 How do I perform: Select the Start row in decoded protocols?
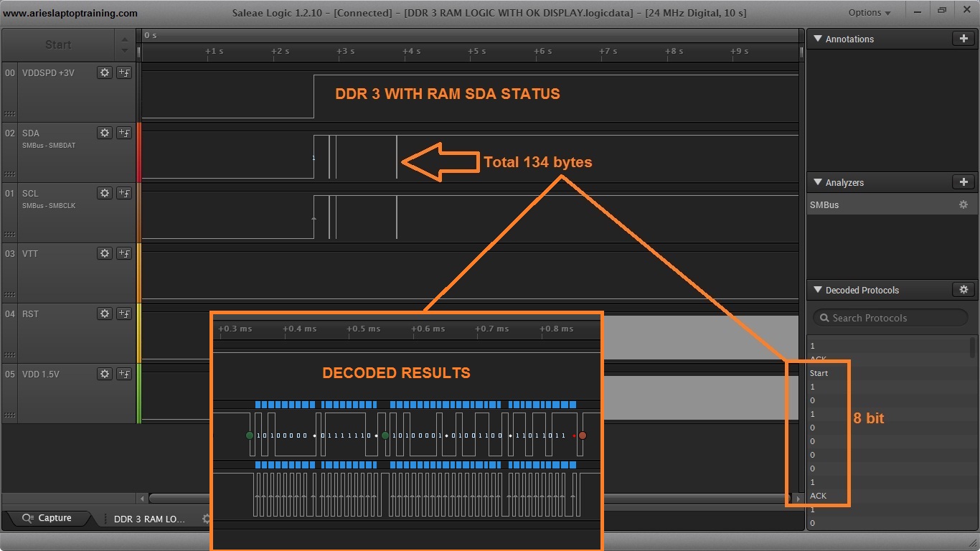(x=888, y=373)
